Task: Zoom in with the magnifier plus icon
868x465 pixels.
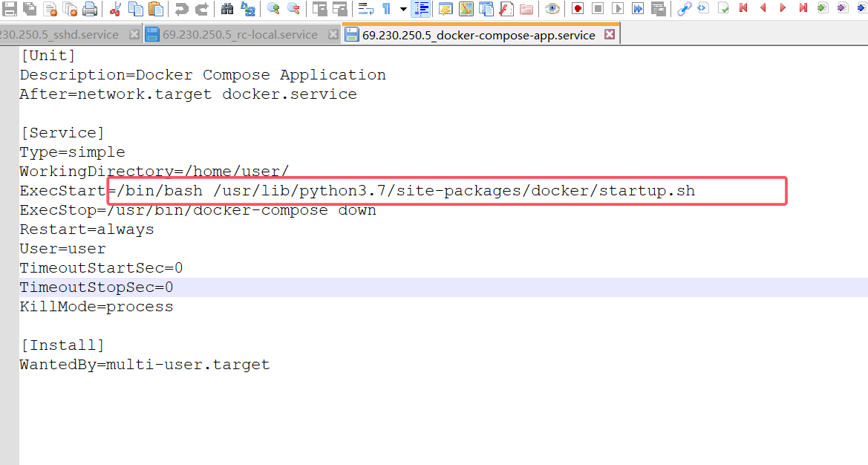Action: [273, 8]
